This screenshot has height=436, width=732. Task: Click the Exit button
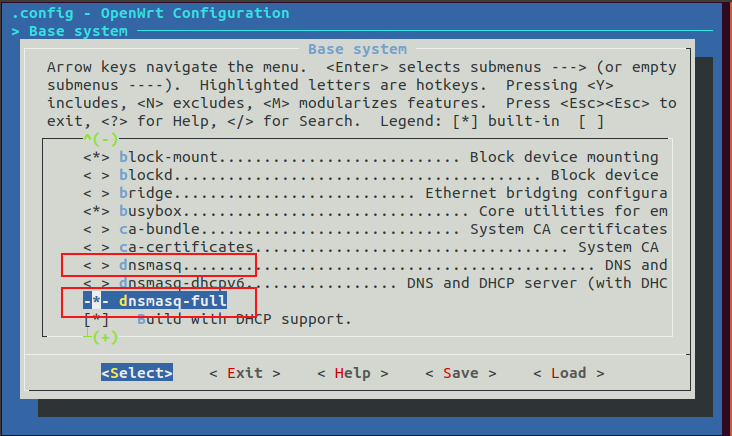click(245, 373)
